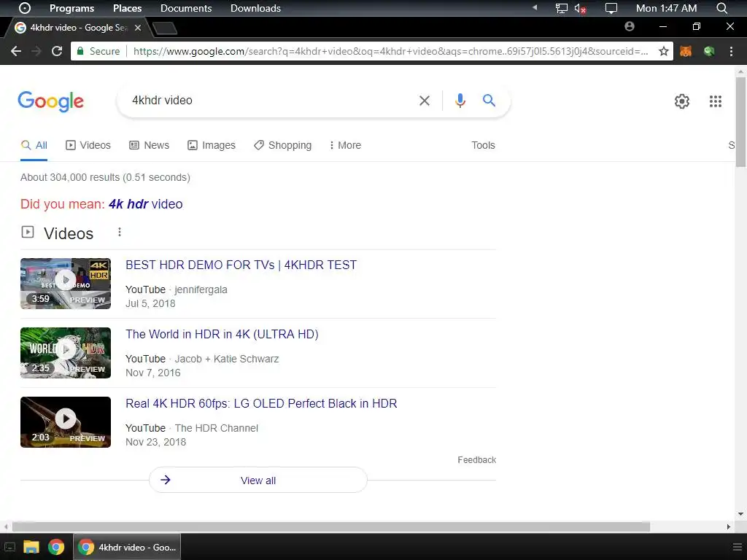This screenshot has width=747, height=560.
Task: Click the horizontal scrollbar thumb
Action: (331, 526)
